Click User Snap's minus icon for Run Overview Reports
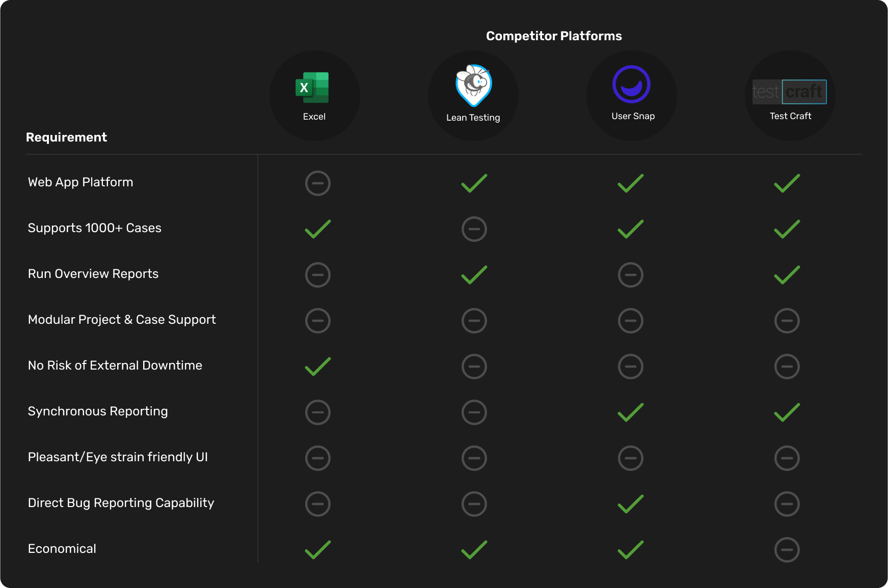The height and width of the screenshot is (588, 888). coord(630,275)
